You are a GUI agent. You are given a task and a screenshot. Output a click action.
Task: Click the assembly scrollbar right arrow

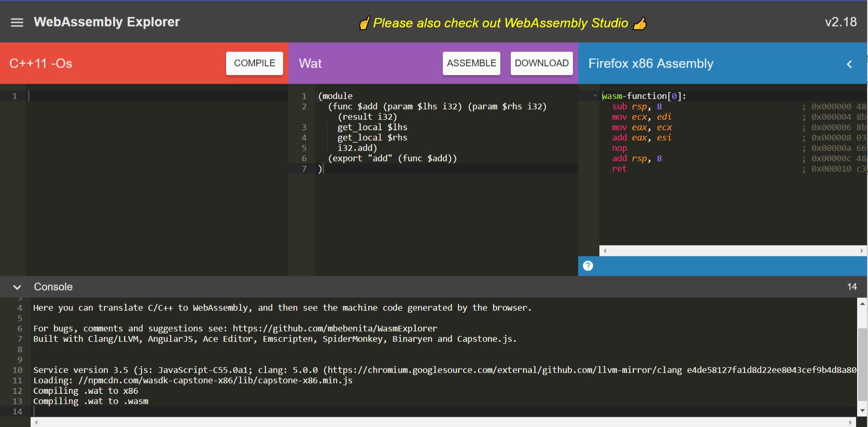(862, 251)
